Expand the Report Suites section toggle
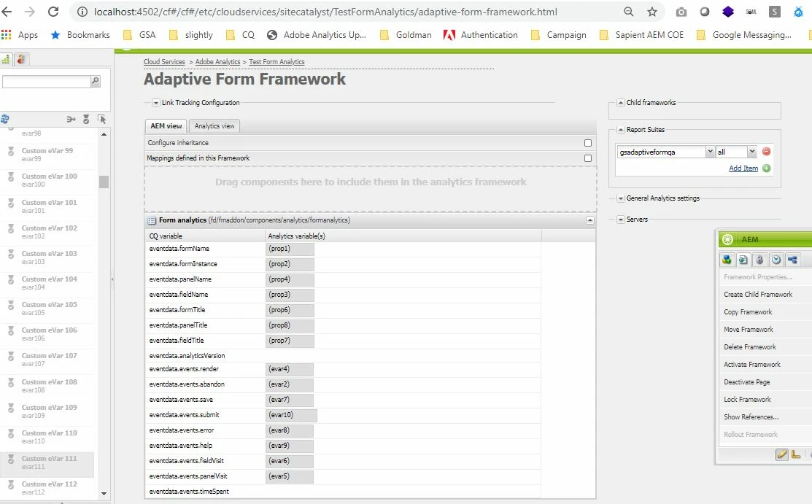The height and width of the screenshot is (504, 812). (620, 130)
